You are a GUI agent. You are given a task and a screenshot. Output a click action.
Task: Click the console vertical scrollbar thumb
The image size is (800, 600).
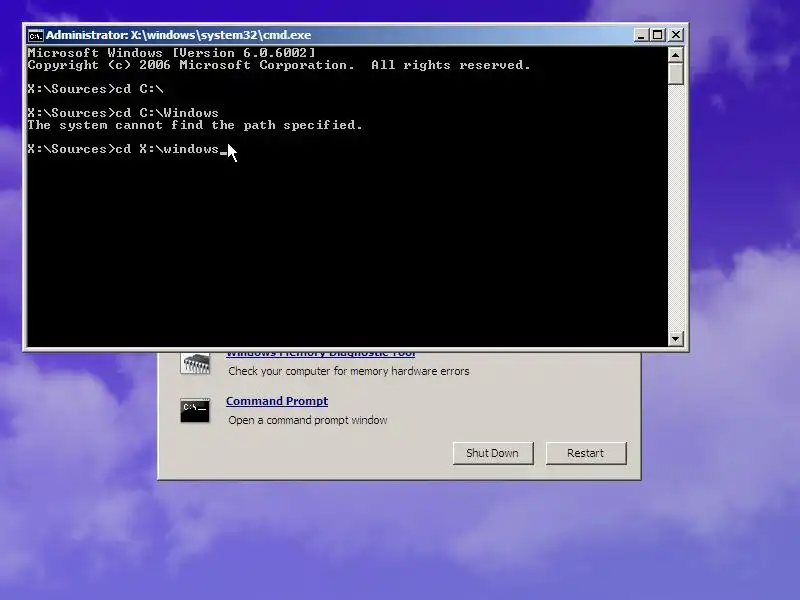[676, 73]
